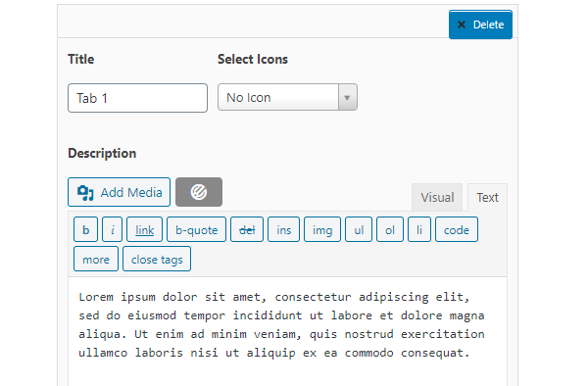Click the Title field containing Tab 1
This screenshot has height=386, width=588.
pos(137,98)
